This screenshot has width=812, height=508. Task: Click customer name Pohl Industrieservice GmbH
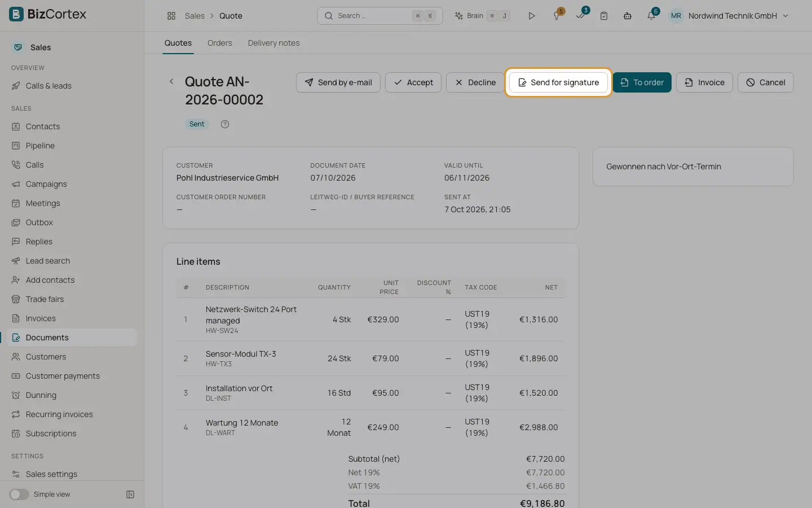[227, 178]
